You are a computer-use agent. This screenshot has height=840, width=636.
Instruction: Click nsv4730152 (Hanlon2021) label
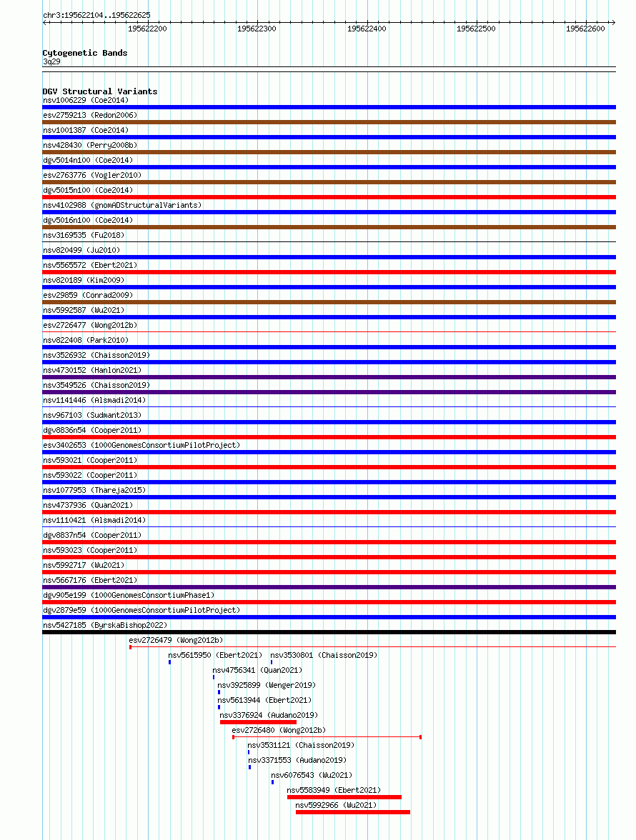[x=92, y=370]
